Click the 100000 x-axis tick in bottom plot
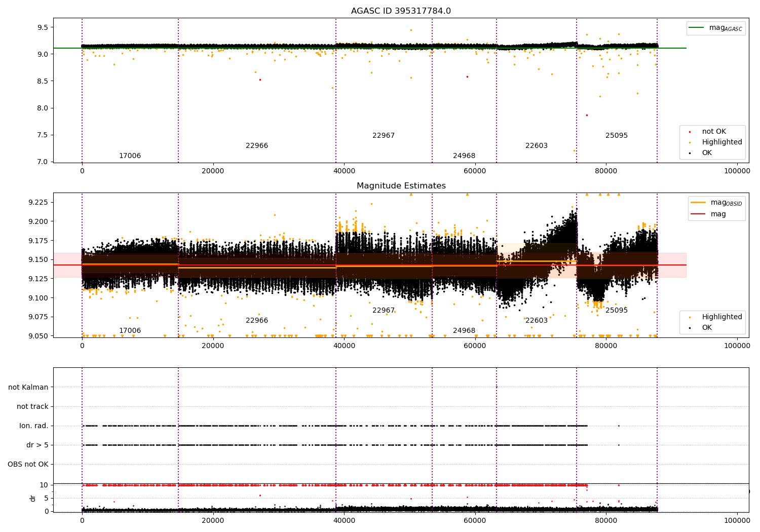The height and width of the screenshot is (532, 760). pyautogui.click(x=737, y=521)
